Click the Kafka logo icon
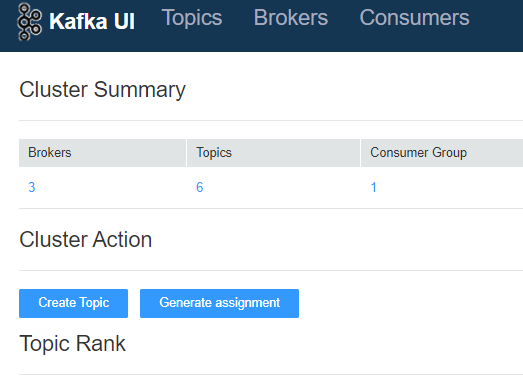Viewport: 523px width, 389px height. pos(30,22)
